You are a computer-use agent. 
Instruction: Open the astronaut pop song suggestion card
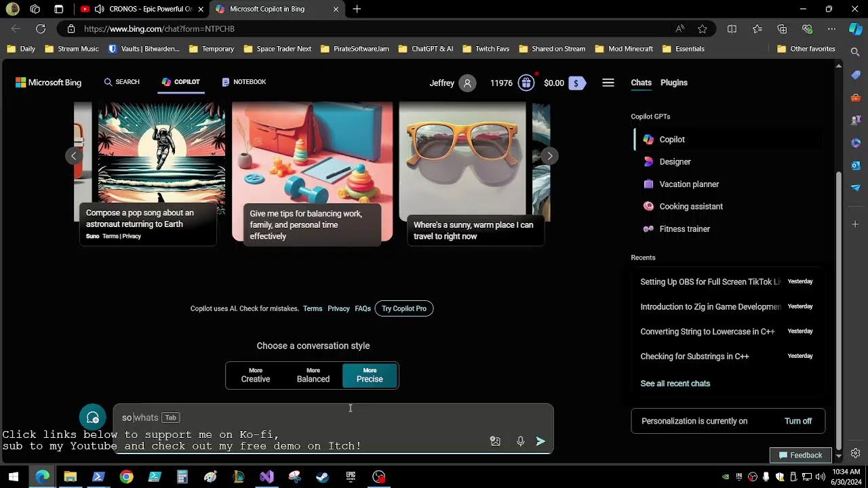(148, 173)
